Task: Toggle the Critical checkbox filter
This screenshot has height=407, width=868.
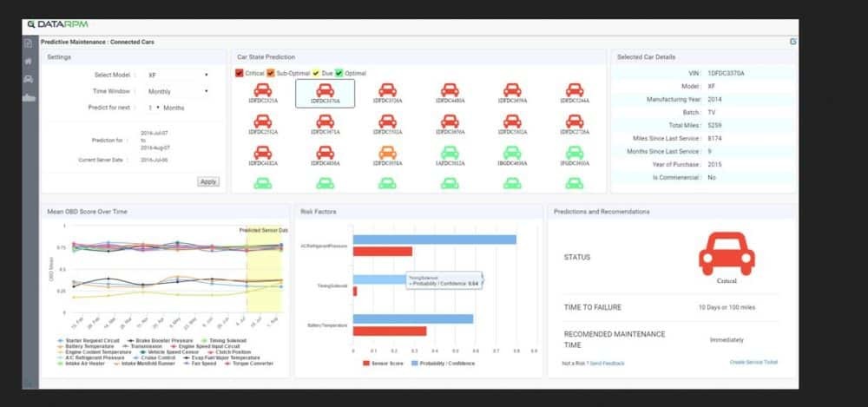Action: tap(240, 74)
